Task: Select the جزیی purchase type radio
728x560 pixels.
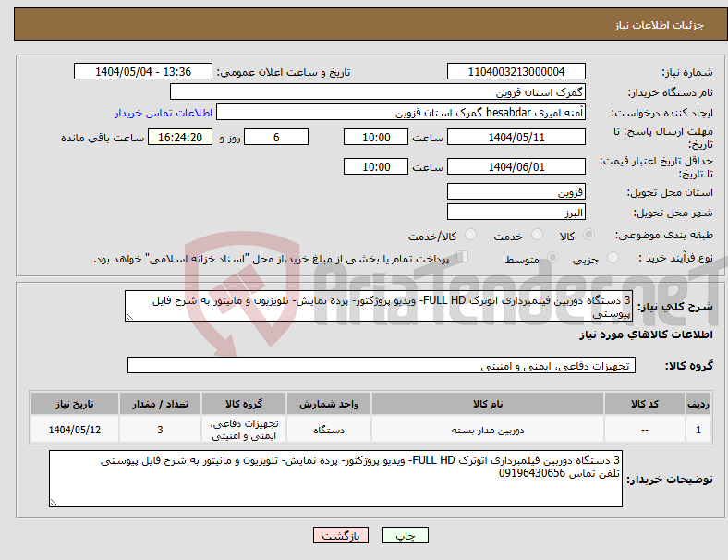Action: click(x=613, y=257)
